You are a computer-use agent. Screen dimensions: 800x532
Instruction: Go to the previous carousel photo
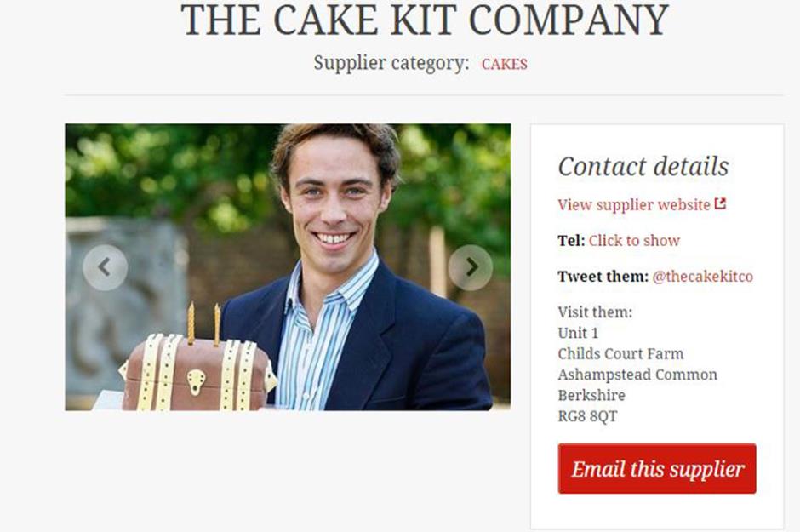(x=105, y=267)
